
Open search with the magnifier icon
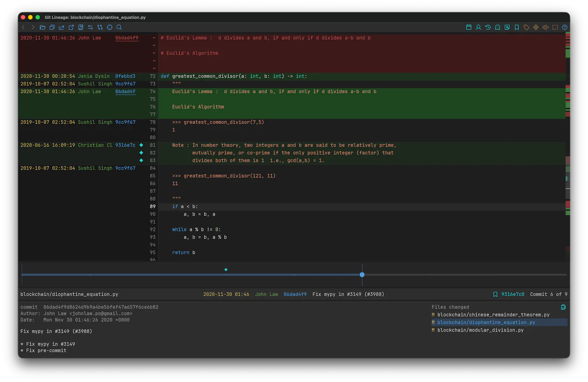[119, 27]
